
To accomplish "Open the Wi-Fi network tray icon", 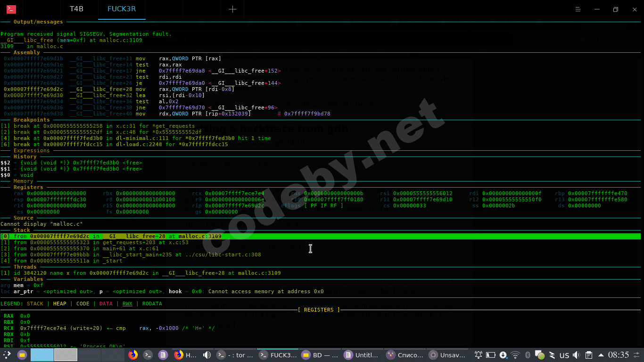I will (515, 355).
